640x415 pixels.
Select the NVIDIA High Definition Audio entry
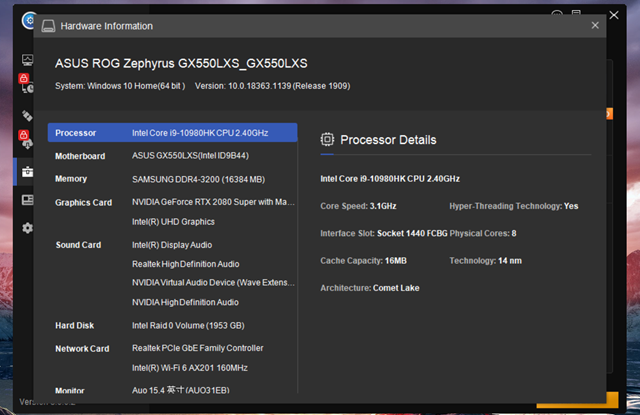(x=185, y=302)
